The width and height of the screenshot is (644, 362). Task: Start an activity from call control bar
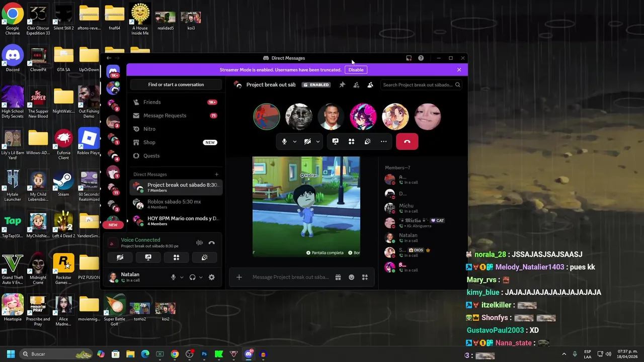point(352,142)
